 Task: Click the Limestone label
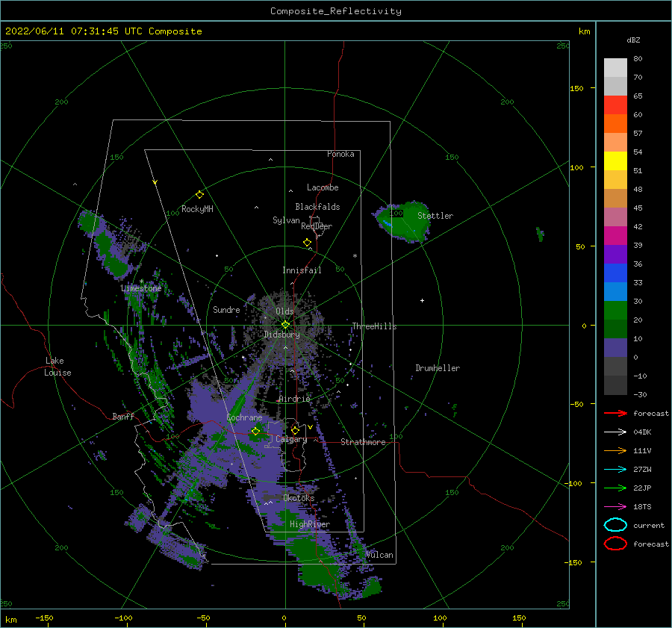[141, 288]
